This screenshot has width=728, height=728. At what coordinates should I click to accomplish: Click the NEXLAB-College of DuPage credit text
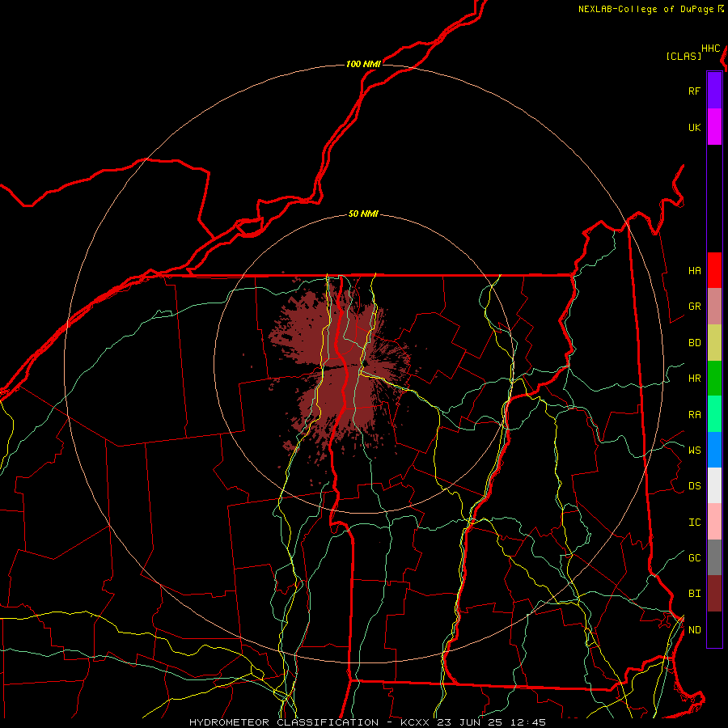click(645, 9)
